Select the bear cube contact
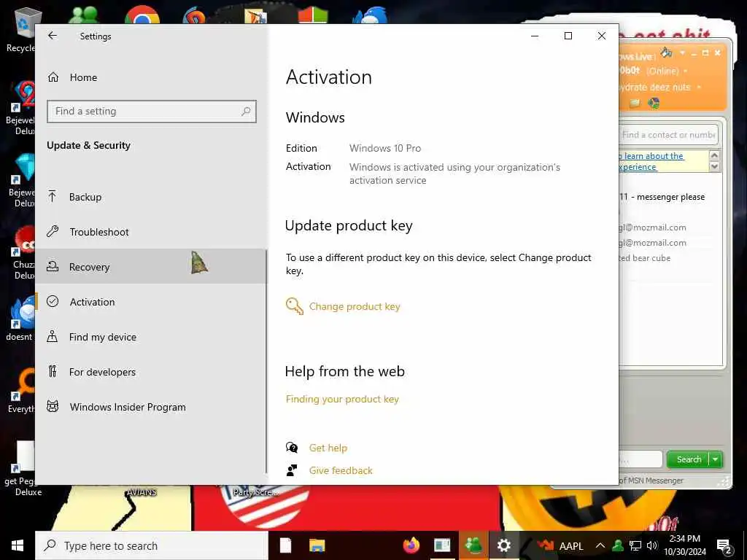The image size is (747, 560). [x=645, y=258]
